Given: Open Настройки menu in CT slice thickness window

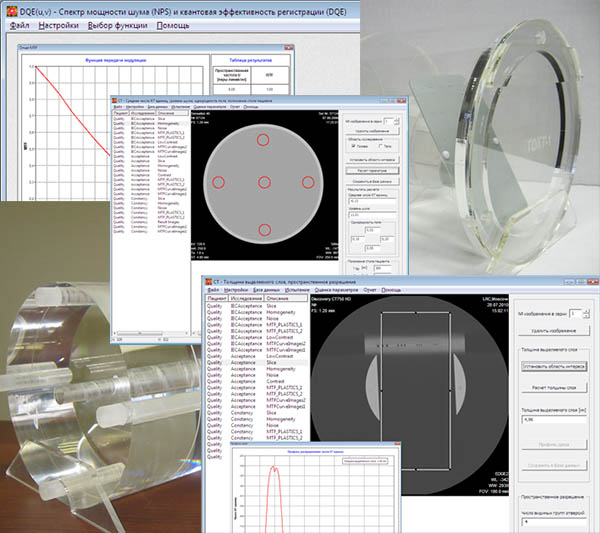Looking at the screenshot, I should pos(236,290).
